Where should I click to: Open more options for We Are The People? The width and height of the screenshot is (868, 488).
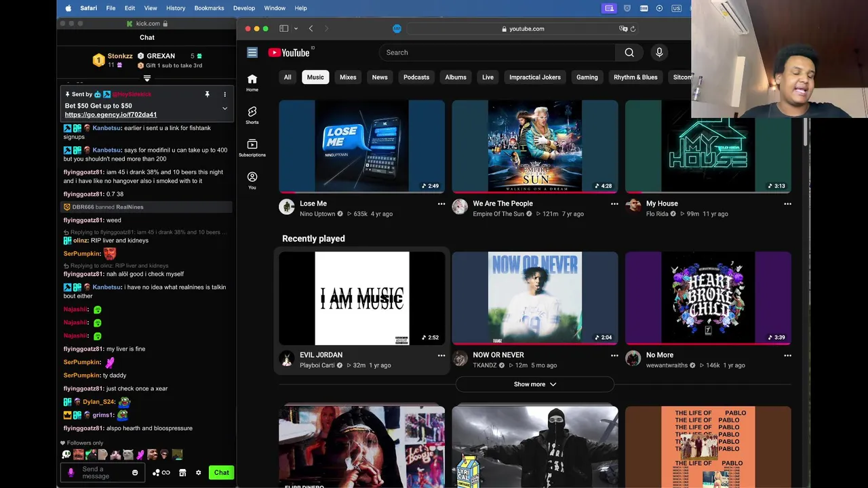(614, 203)
